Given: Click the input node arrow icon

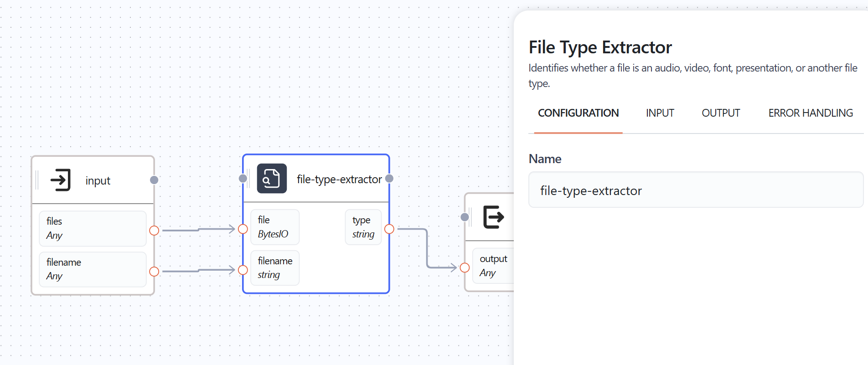Looking at the screenshot, I should (x=61, y=180).
